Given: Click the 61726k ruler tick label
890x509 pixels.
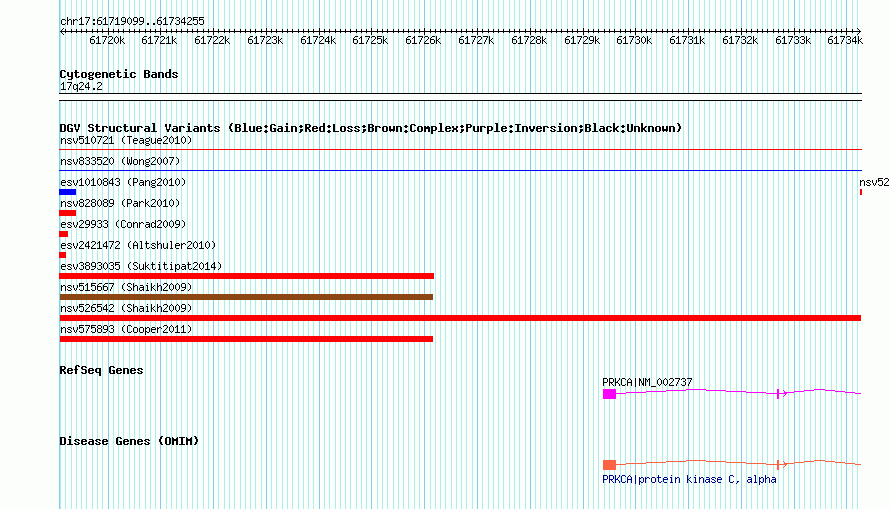Looking at the screenshot, I should (423, 40).
